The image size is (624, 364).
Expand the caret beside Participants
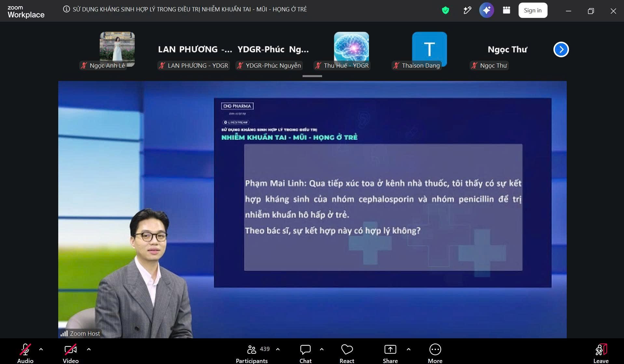[278, 349]
